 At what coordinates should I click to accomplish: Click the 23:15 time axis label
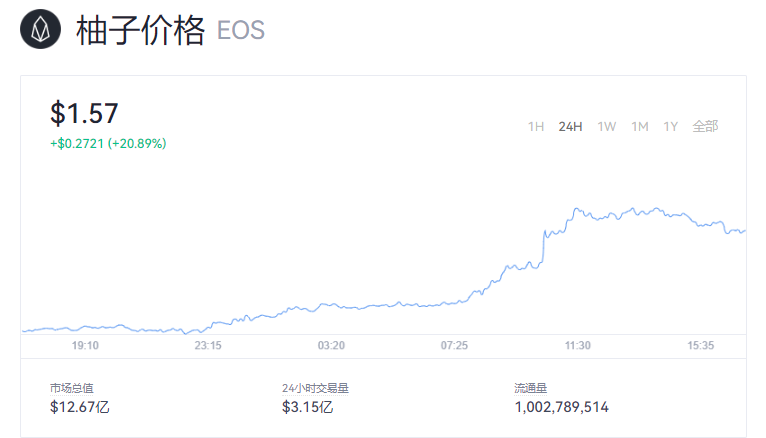click(x=208, y=346)
